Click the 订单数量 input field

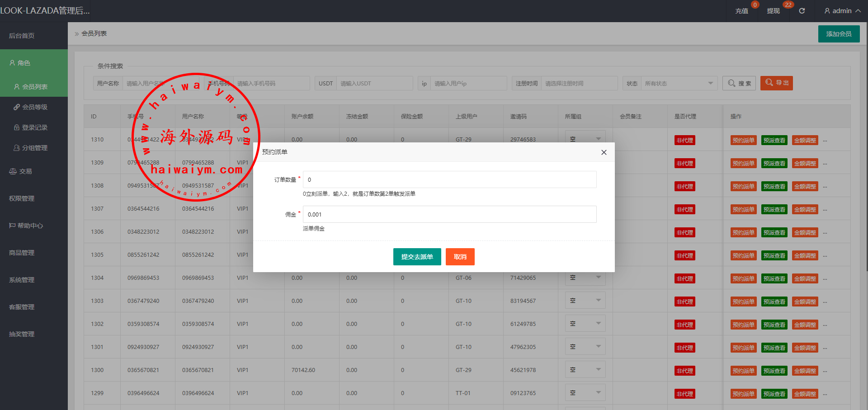click(449, 179)
